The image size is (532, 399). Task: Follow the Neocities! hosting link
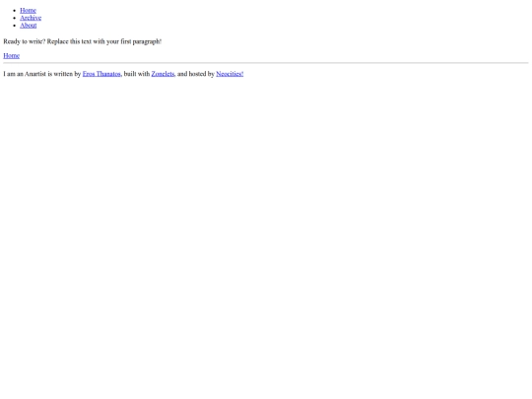[230, 74]
